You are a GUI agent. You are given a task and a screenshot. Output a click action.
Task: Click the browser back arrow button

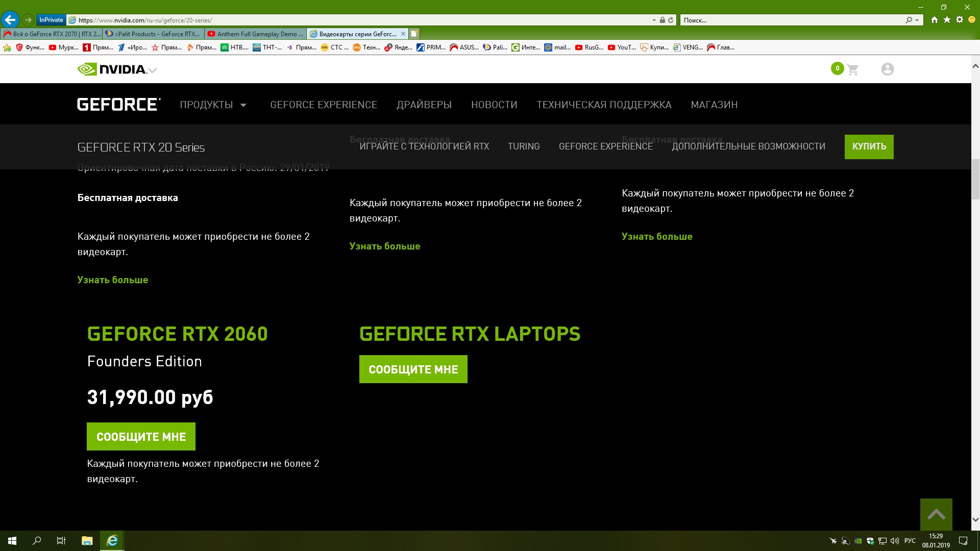[x=10, y=20]
